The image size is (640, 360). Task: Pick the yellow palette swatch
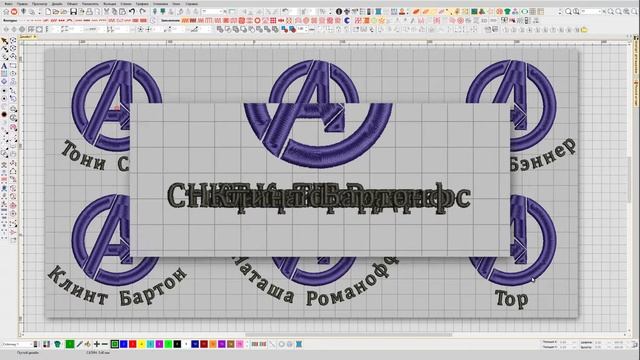(x=142, y=344)
